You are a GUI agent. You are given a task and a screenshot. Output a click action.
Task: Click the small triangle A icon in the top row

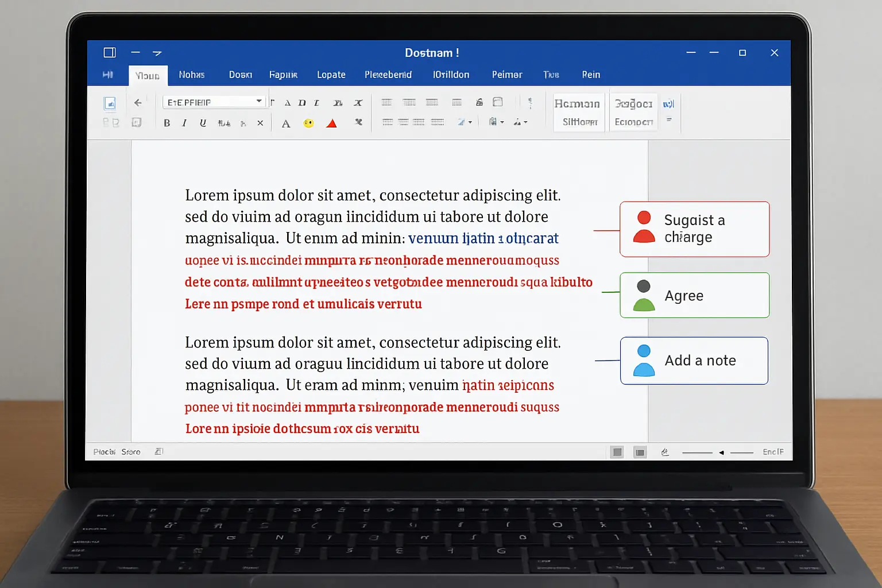coord(287,103)
